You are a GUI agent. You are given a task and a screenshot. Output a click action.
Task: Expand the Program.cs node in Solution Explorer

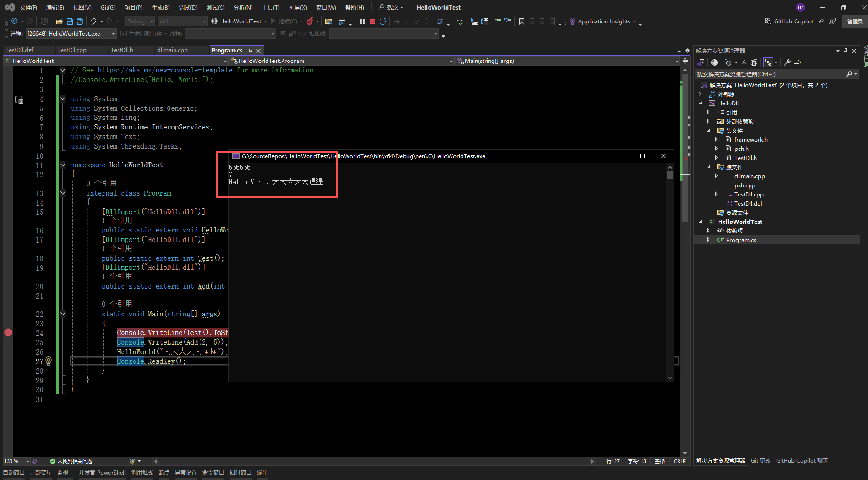pos(708,240)
